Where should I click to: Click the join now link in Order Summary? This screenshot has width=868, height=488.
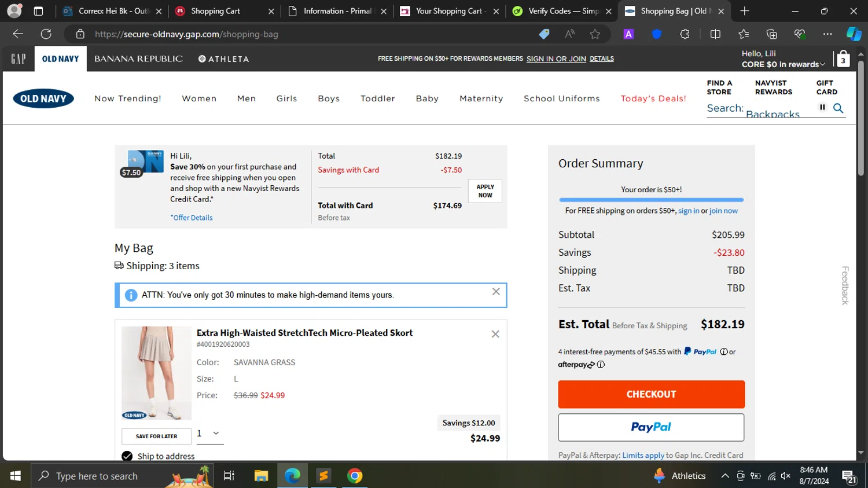(x=723, y=211)
